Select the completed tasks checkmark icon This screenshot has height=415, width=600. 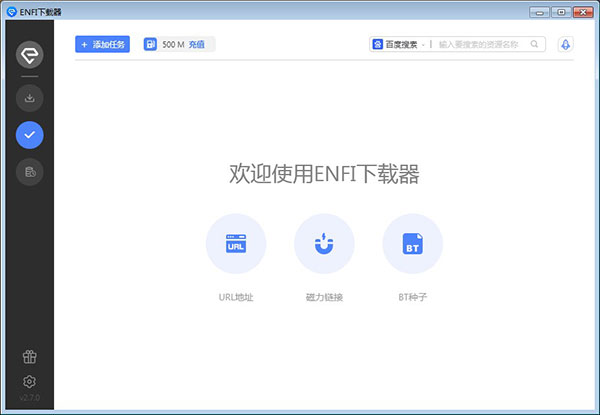pyautogui.click(x=29, y=135)
